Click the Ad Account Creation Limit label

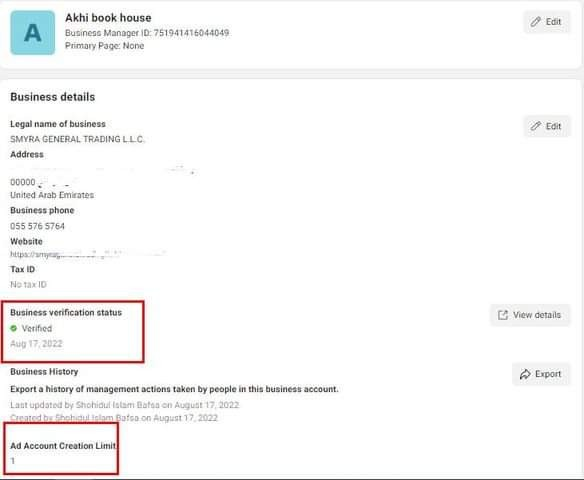[x=63, y=446]
